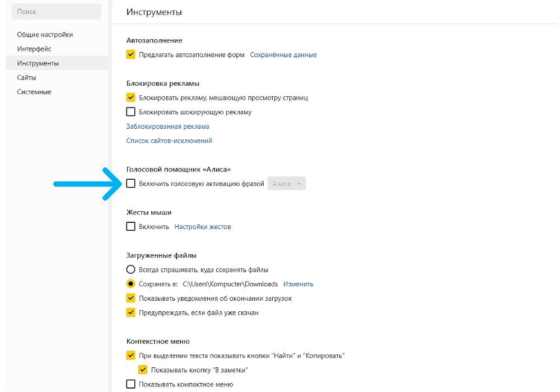Viewport: 560px width, 392px height.
Task: Go to the "Сайты" settings section
Action: tap(26, 77)
